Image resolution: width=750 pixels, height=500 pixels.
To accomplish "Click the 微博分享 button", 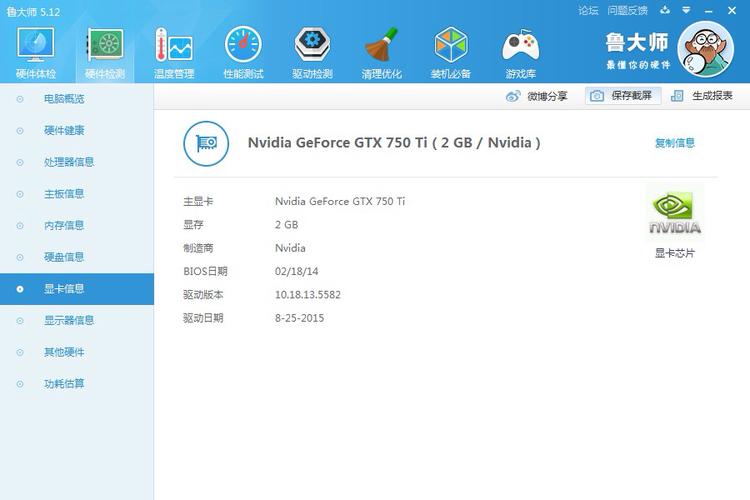I will click(x=537, y=96).
